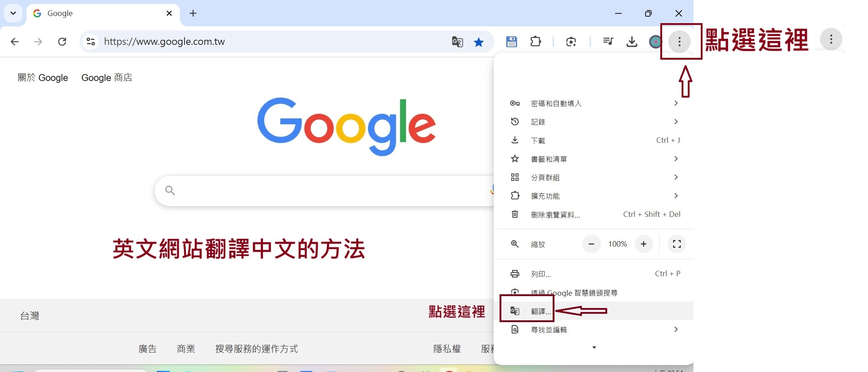Screen dimensions: 868x372
Task: Select 刪除瀏覽資料 menu item
Action: (x=593, y=214)
